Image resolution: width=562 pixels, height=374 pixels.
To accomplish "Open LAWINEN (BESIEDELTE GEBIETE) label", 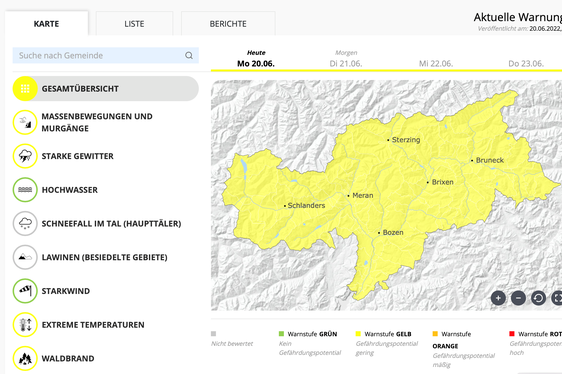I will [105, 257].
